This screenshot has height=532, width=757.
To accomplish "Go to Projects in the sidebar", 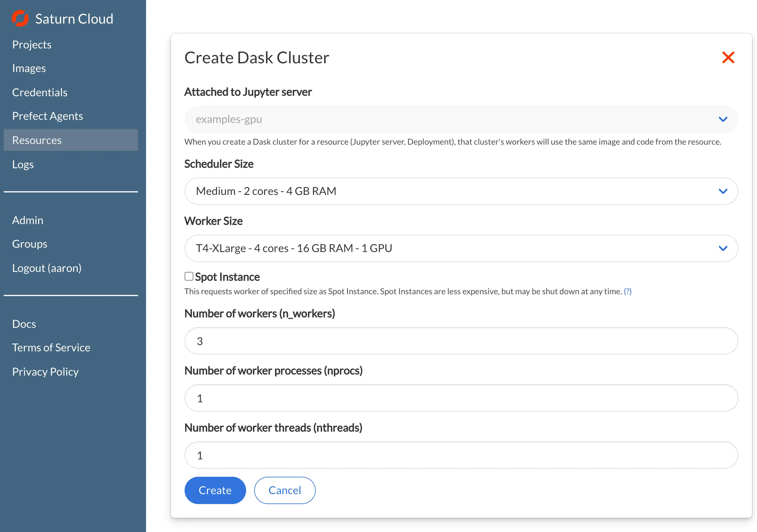I will click(x=32, y=44).
